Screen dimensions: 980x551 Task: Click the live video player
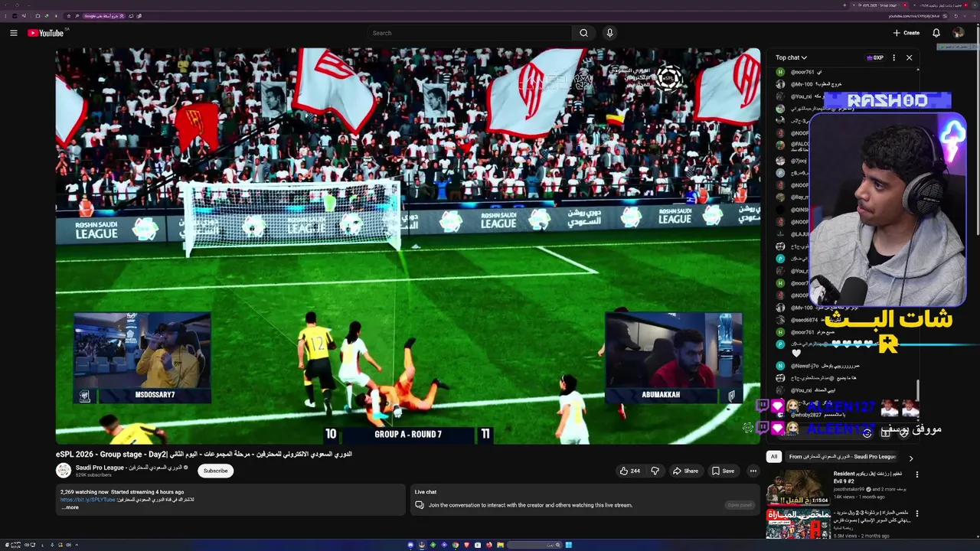[x=408, y=246]
